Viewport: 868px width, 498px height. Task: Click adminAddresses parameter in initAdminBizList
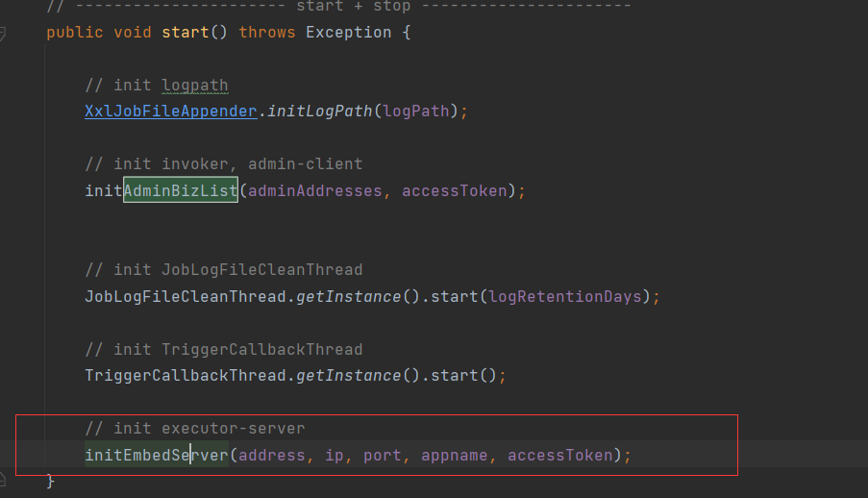click(314, 190)
